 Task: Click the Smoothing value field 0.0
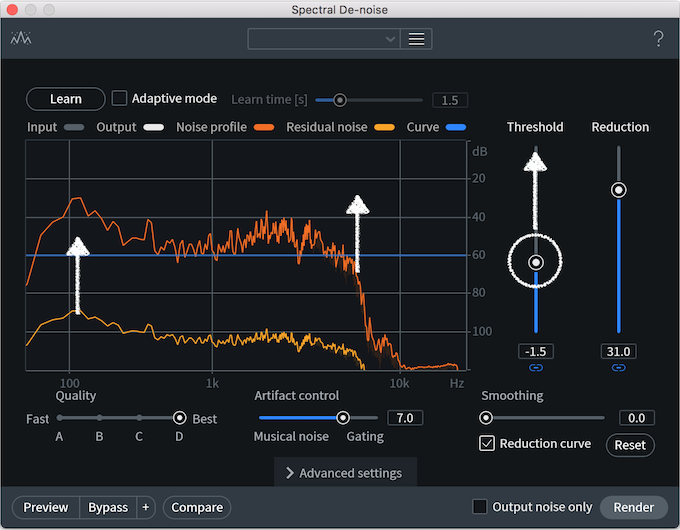pos(636,418)
